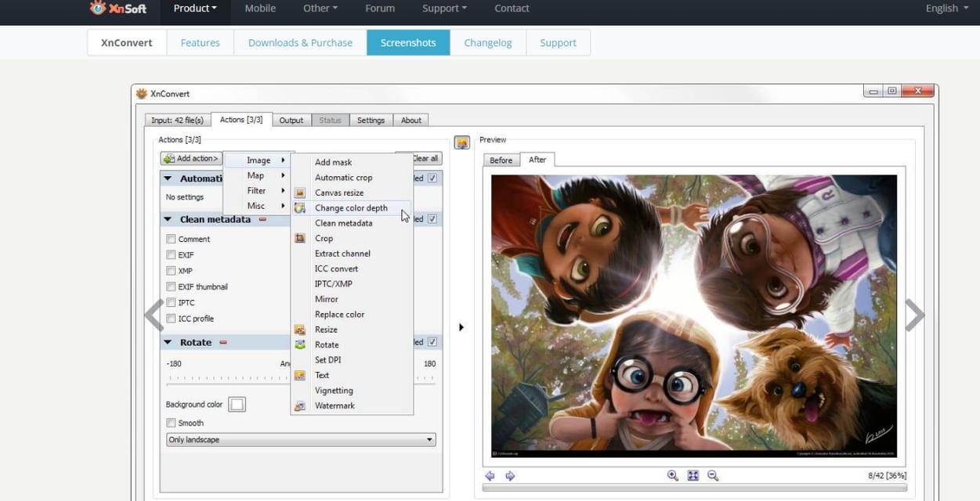Toggle enabled checkbox for Clean metadata
Viewport: 980px width, 501px height.
432,219
